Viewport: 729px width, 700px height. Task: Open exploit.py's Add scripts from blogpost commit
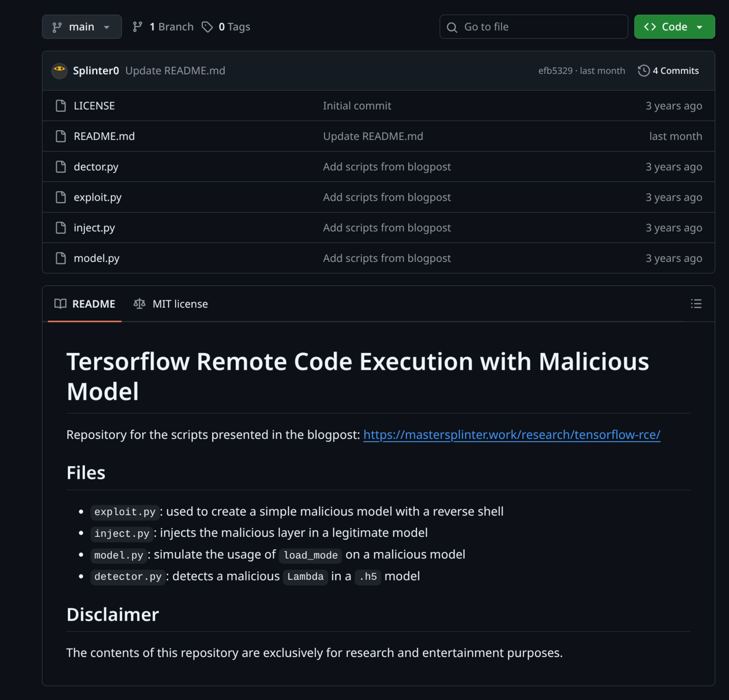(x=387, y=197)
